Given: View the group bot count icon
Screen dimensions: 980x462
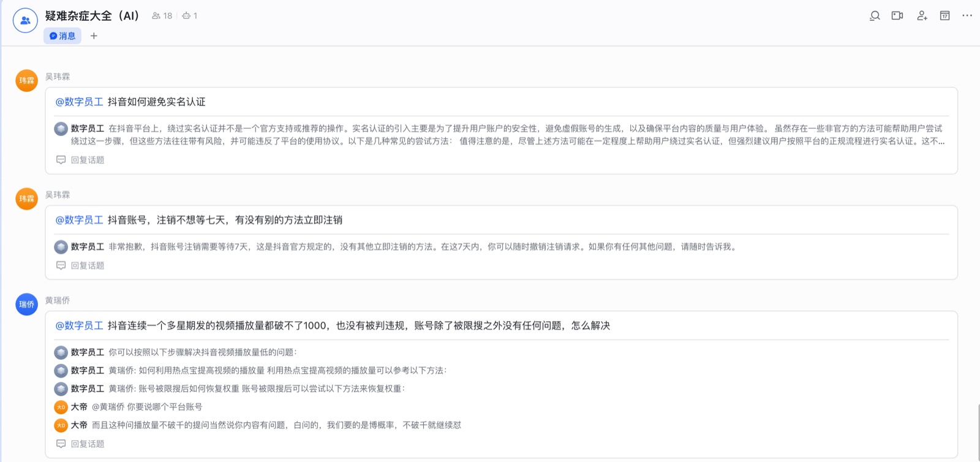Looking at the screenshot, I should [190, 16].
